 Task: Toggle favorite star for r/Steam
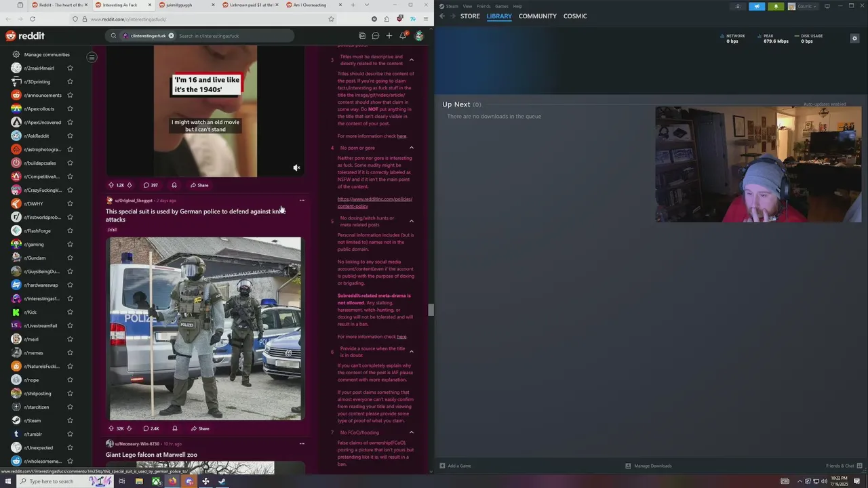[x=70, y=420]
